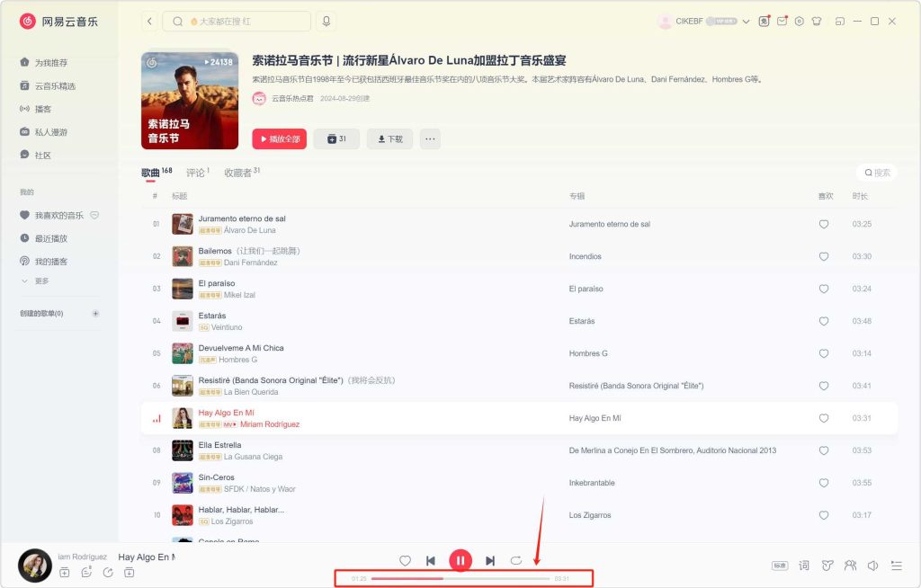The height and width of the screenshot is (588, 921).
Task: Switch to mini player mode icon
Action: coord(840,22)
